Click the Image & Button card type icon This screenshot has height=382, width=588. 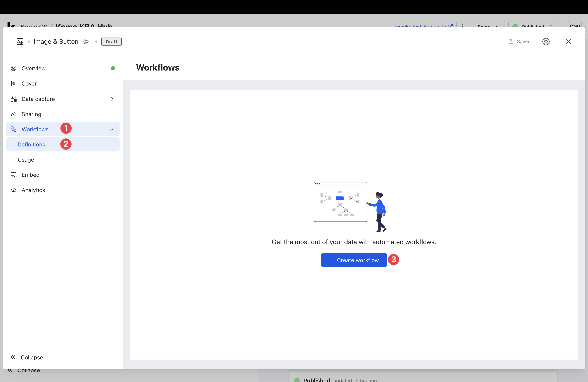tap(20, 42)
